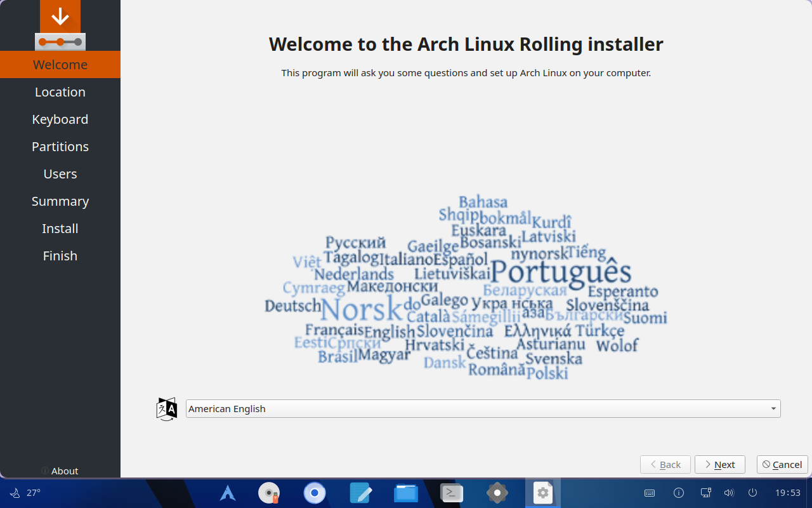The image size is (812, 508).
Task: Select the Summary step in sidebar
Action: [60, 201]
